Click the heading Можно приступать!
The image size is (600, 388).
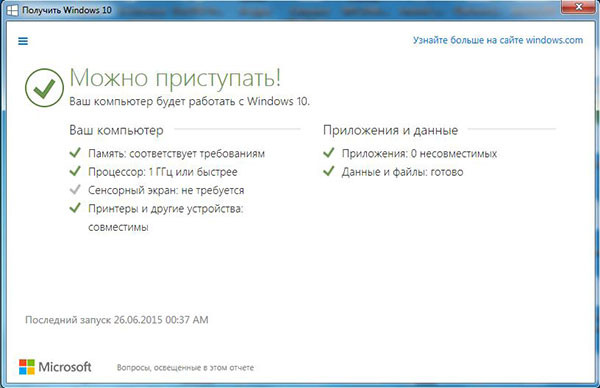tap(175, 78)
